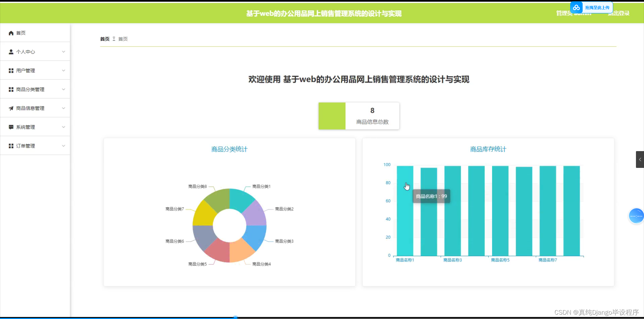Click the right-edge panel collapse arrow
Screen dimensions: 644x319
[x=640, y=159]
